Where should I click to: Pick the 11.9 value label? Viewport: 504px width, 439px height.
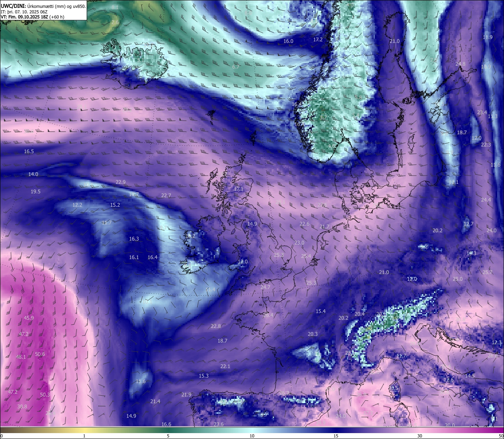[x=487, y=37]
